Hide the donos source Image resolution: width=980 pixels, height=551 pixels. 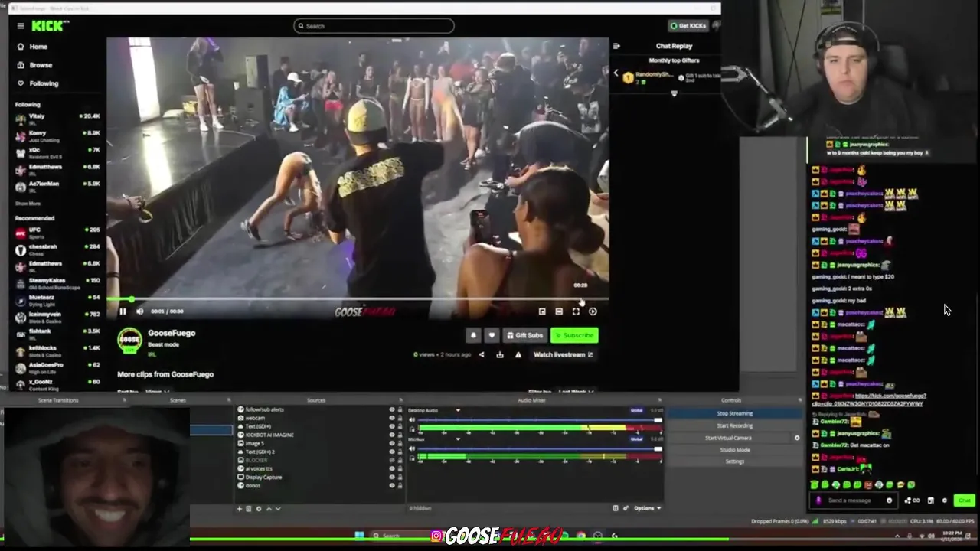391,486
